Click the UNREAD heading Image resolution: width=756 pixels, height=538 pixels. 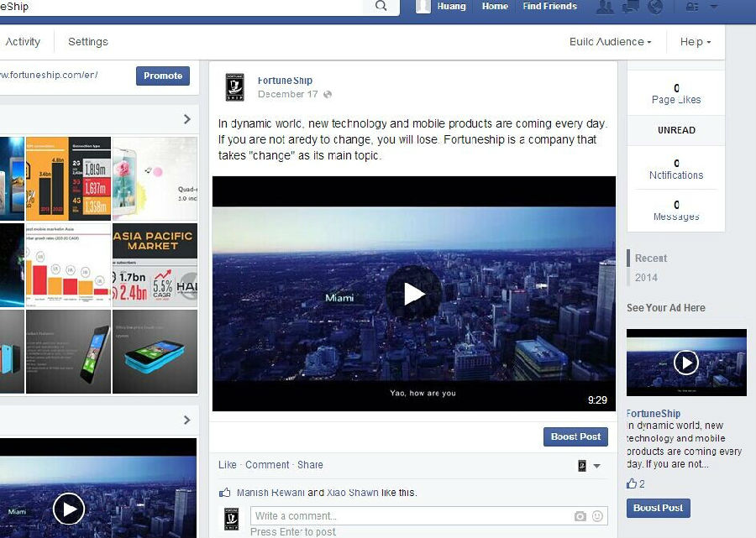(676, 130)
